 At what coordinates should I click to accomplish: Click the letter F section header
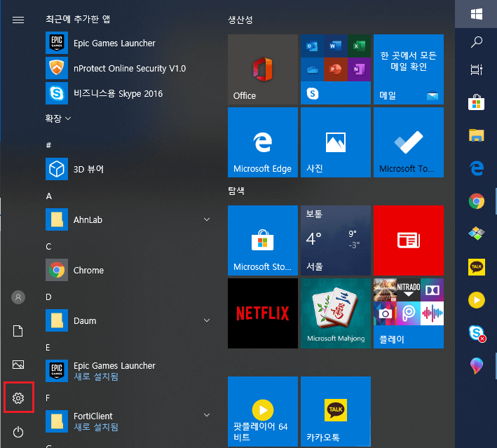pos(48,398)
